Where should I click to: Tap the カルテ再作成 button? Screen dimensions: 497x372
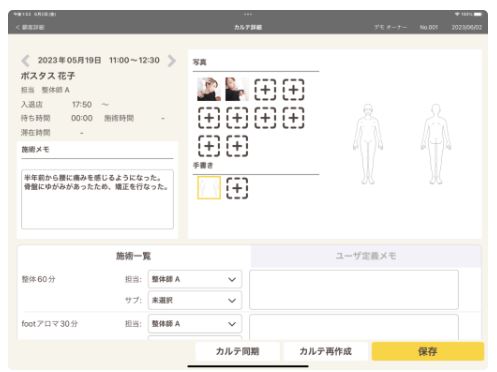[x=326, y=351]
